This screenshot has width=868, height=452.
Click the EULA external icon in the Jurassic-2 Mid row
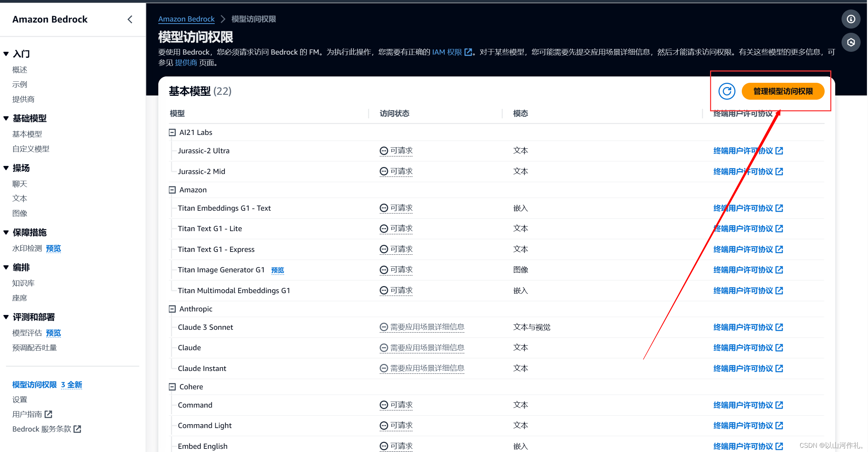[x=779, y=172]
